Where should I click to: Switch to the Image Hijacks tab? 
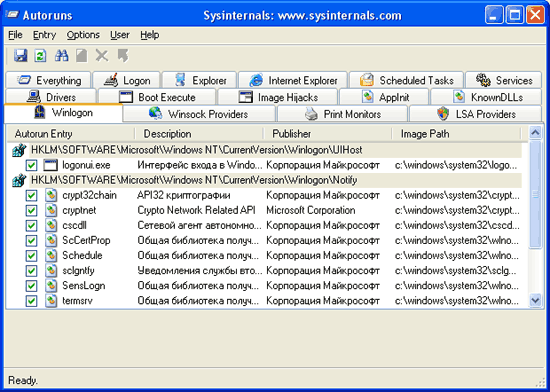(277, 97)
